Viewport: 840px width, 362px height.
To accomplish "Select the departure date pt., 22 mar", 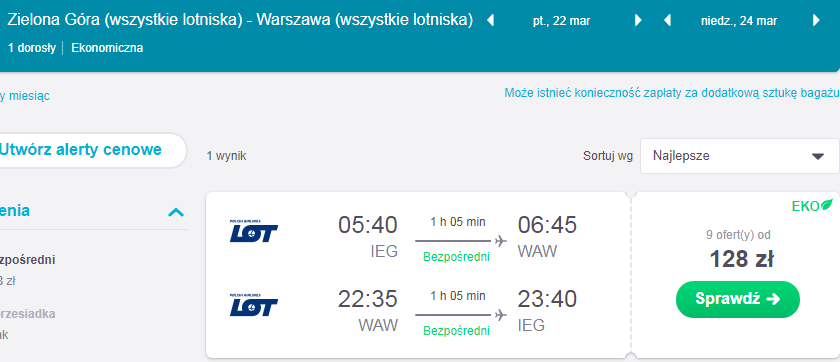I will point(561,21).
